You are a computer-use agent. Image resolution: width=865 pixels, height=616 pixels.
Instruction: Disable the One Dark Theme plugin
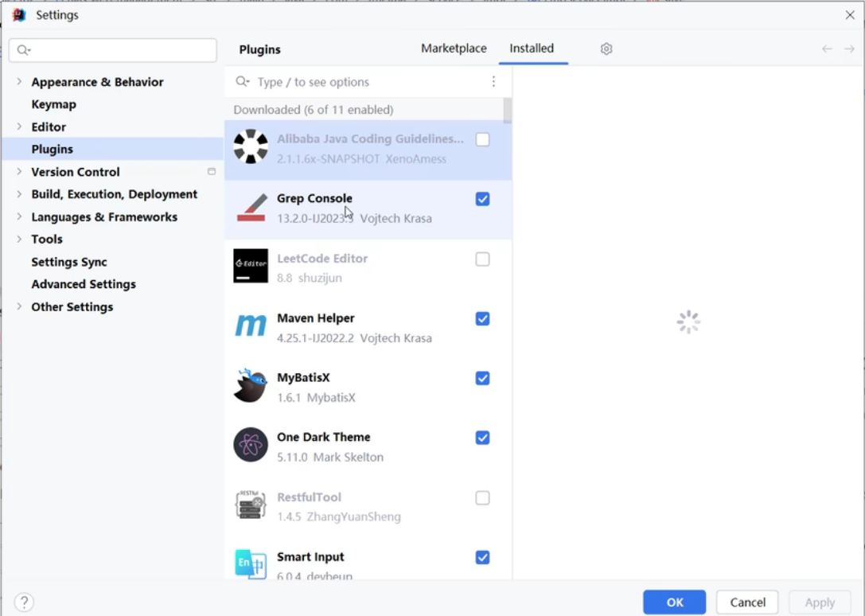(x=482, y=438)
